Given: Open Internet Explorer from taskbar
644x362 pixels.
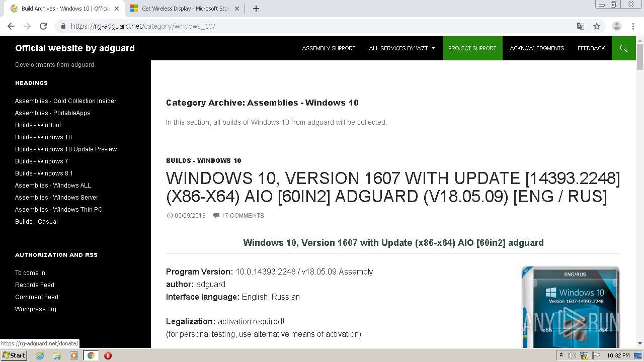Looking at the screenshot, I should tap(40, 355).
